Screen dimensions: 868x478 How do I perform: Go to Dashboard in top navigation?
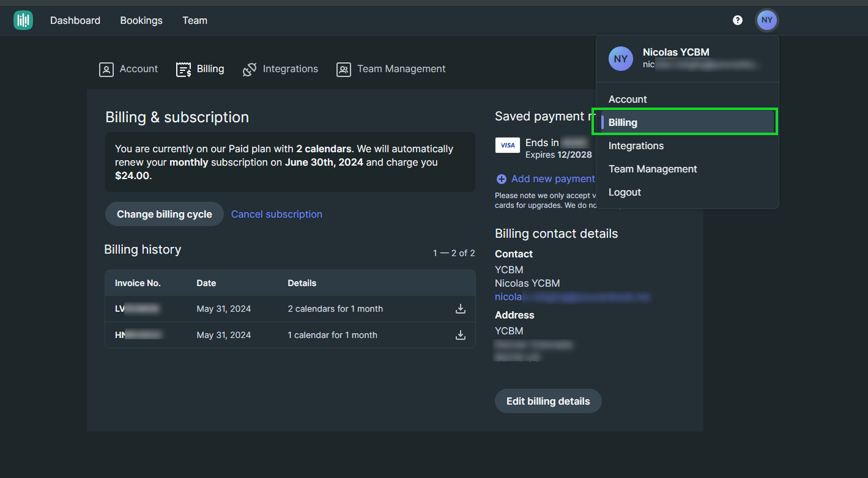75,20
